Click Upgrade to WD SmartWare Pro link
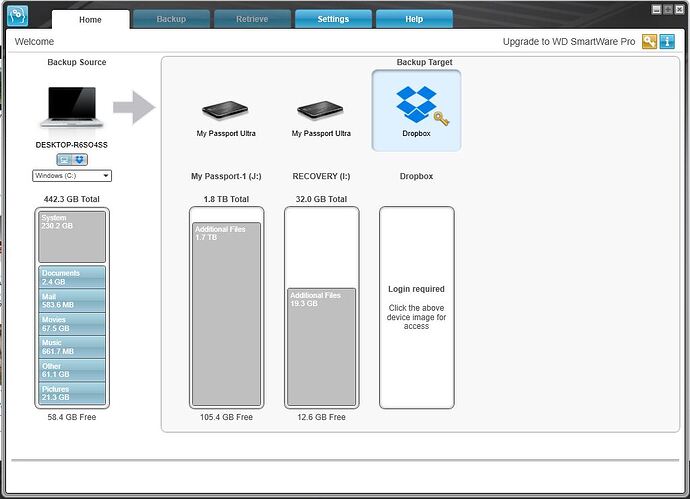The width and height of the screenshot is (690, 499). [569, 41]
